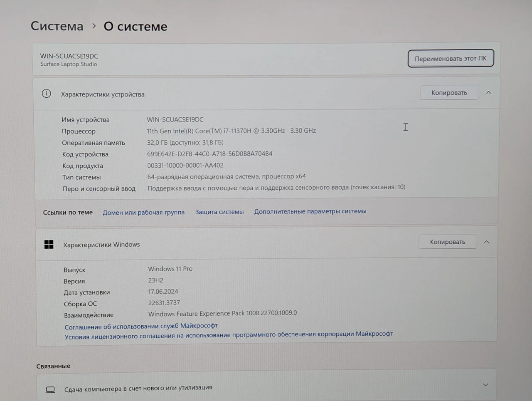
Task: Copy device specifications with Копировать
Action: pos(449,92)
